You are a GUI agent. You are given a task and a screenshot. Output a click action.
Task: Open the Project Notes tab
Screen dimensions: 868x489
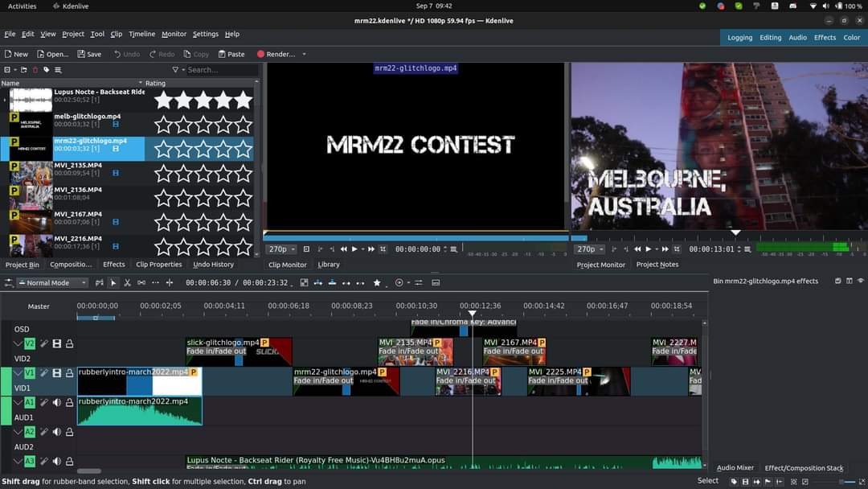tap(657, 264)
